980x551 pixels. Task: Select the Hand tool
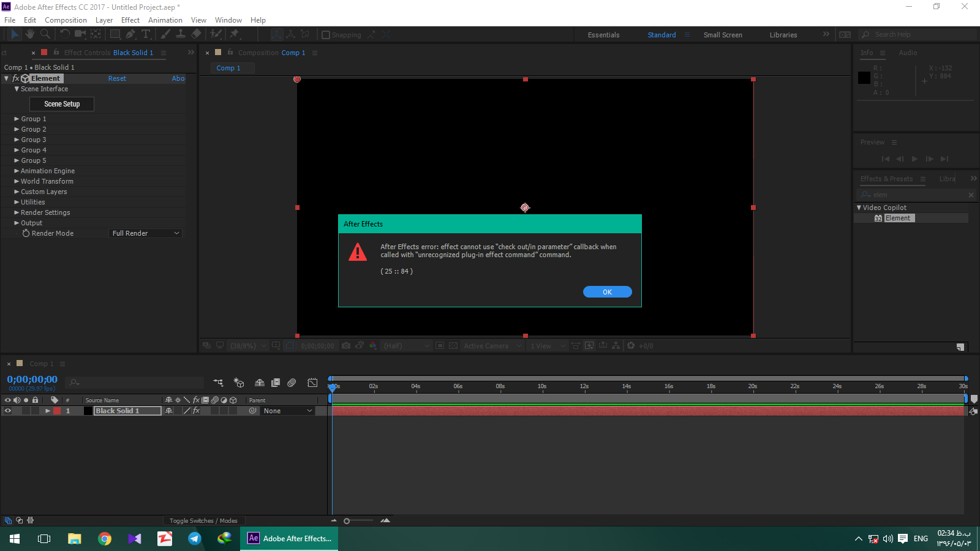30,34
